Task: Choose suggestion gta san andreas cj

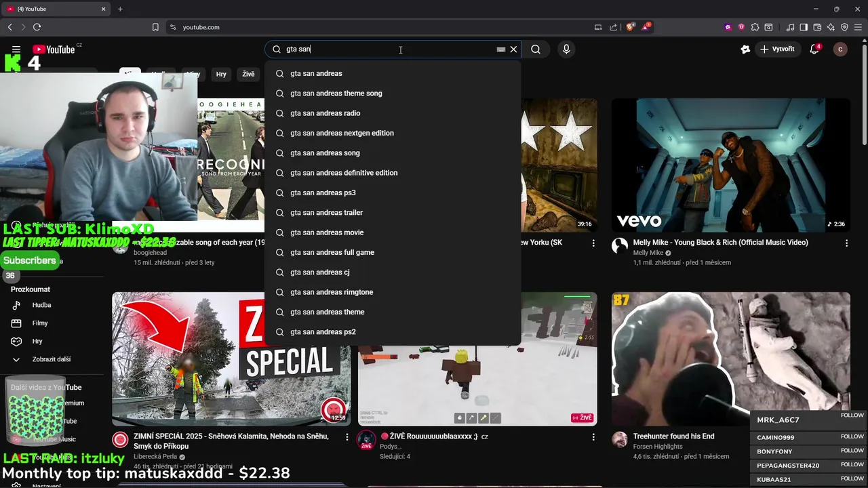Action: tap(393, 272)
